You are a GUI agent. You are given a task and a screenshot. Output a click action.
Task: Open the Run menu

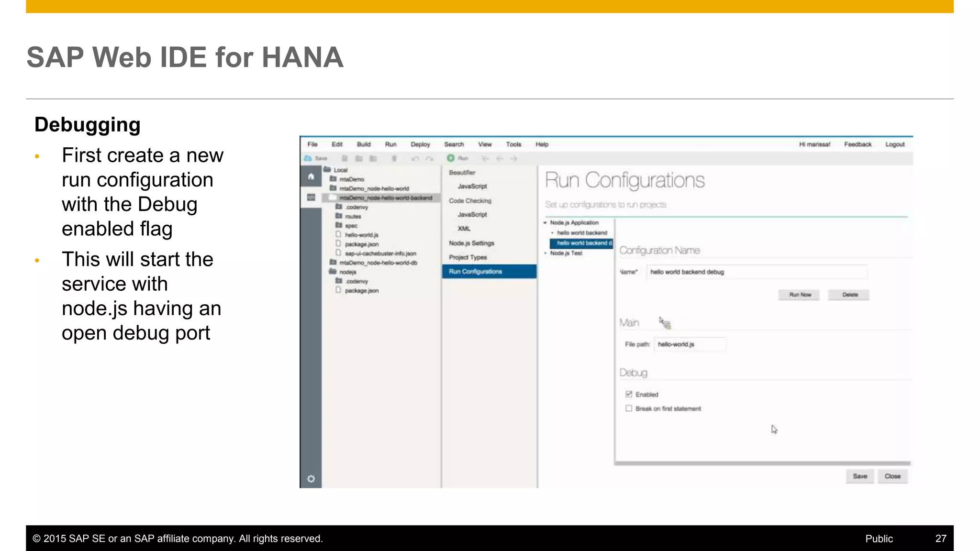click(391, 144)
